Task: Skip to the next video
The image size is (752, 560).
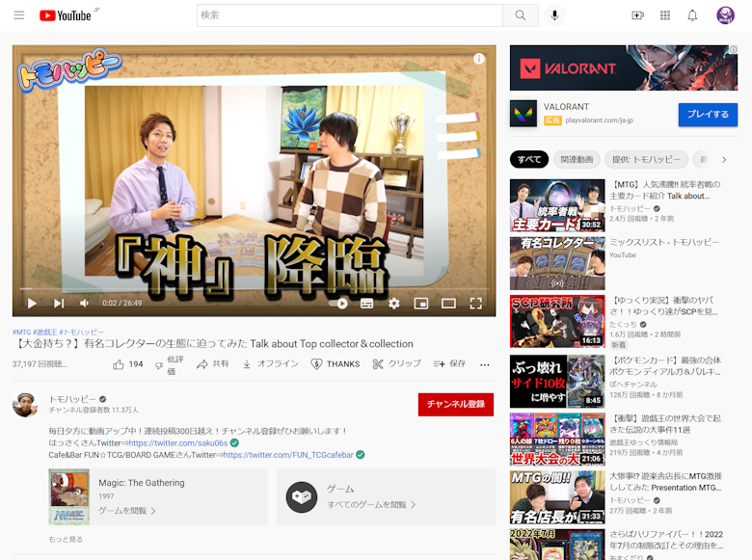Action: tap(59, 303)
